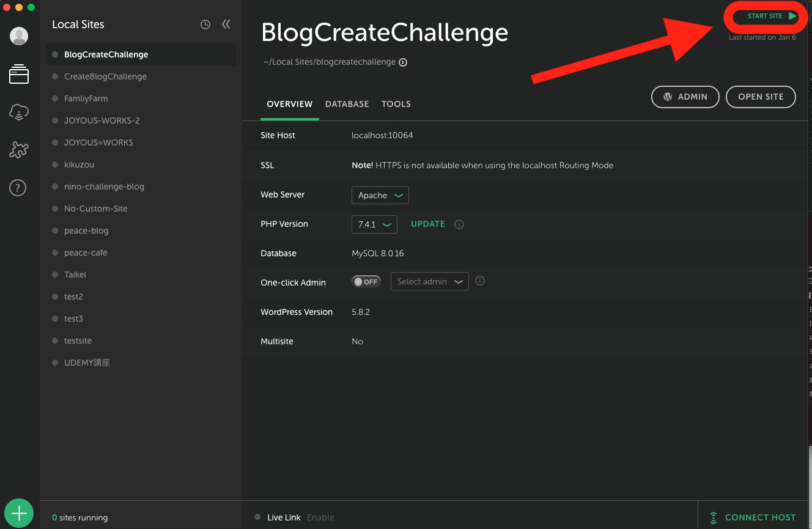
Task: Open the user account avatar
Action: 19,36
